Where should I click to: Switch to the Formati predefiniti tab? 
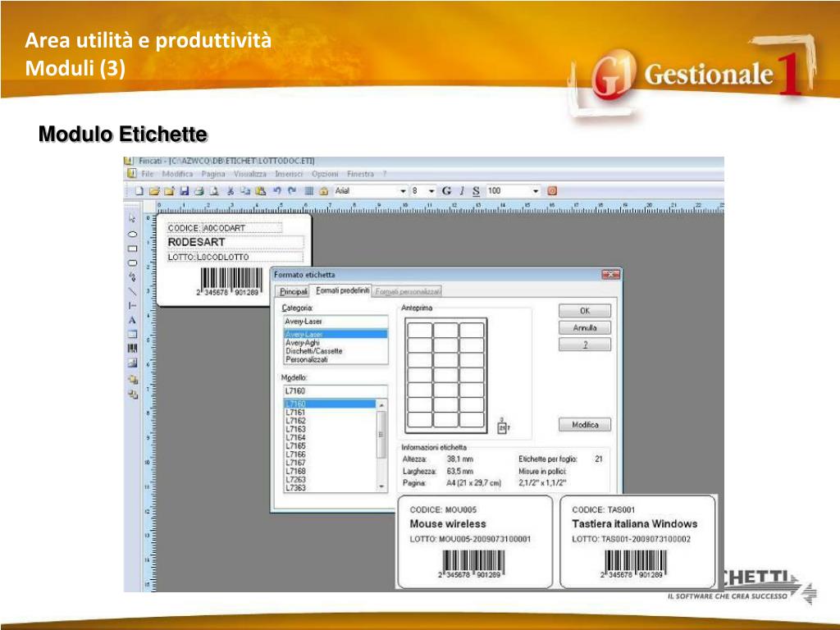point(342,290)
